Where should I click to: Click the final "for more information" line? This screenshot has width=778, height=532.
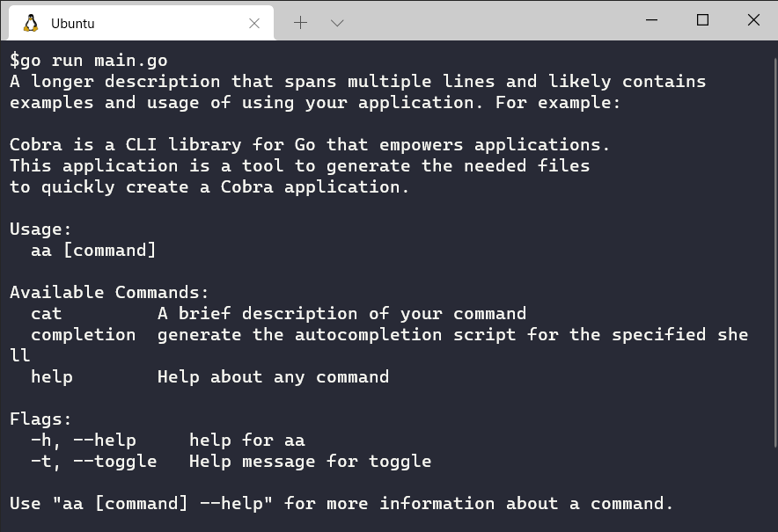(341, 504)
